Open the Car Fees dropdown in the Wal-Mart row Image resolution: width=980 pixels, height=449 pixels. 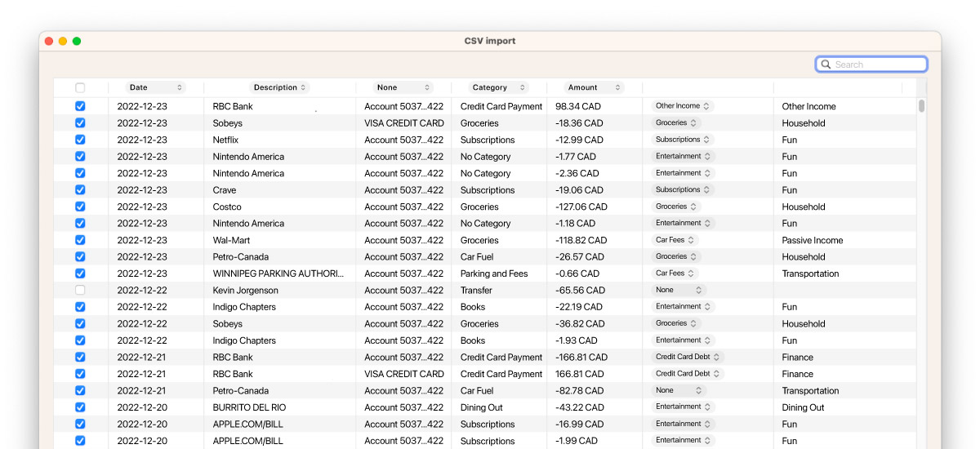(675, 240)
